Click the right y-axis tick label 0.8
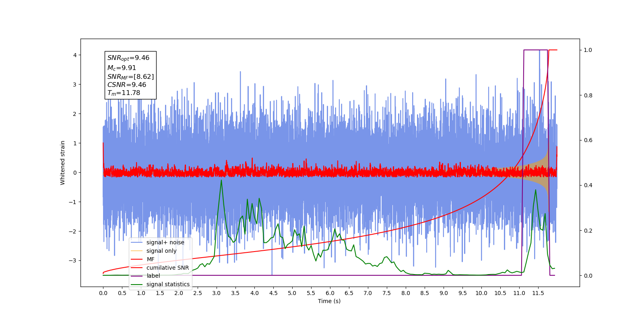 click(x=588, y=95)
